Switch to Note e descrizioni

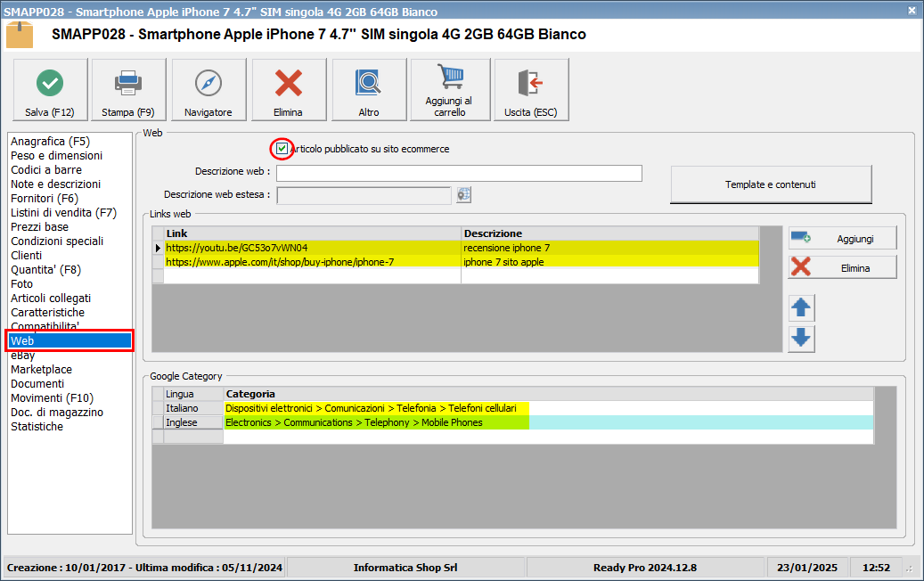[x=55, y=184]
